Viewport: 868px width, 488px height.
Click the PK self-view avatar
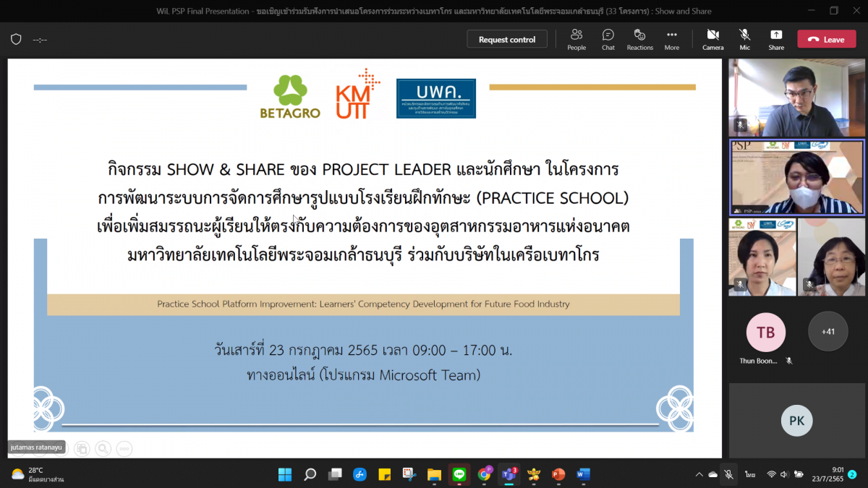796,421
